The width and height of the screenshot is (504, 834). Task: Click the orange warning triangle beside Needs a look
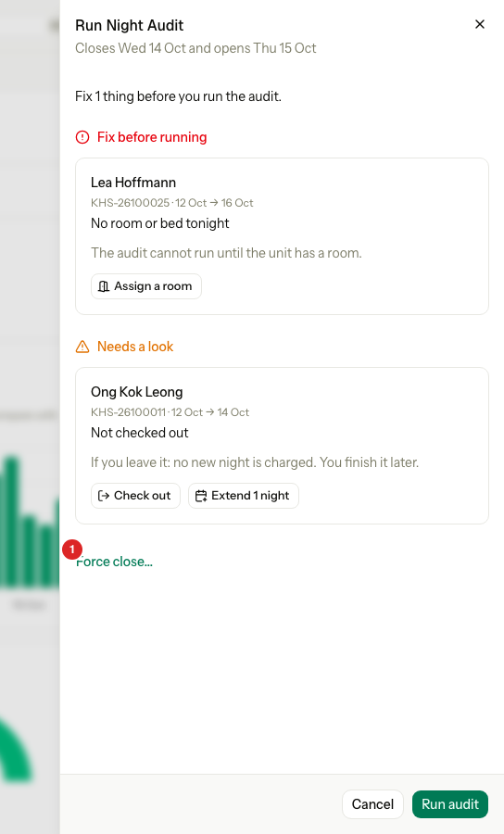pyautogui.click(x=82, y=347)
